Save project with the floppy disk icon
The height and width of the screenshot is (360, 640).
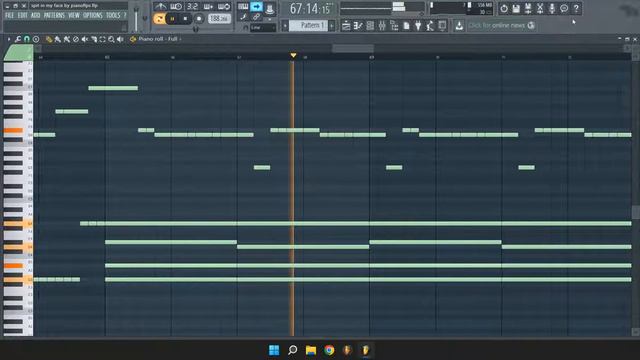point(516,9)
